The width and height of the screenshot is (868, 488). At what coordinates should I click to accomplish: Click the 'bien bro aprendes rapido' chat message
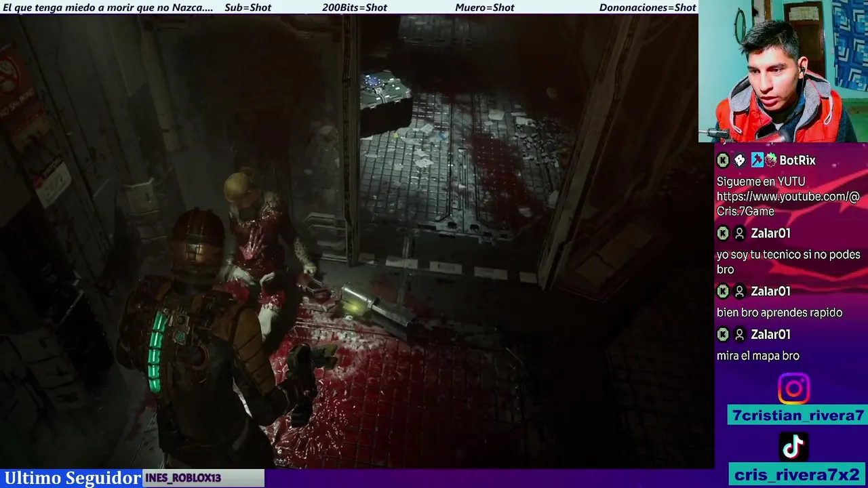click(780, 312)
